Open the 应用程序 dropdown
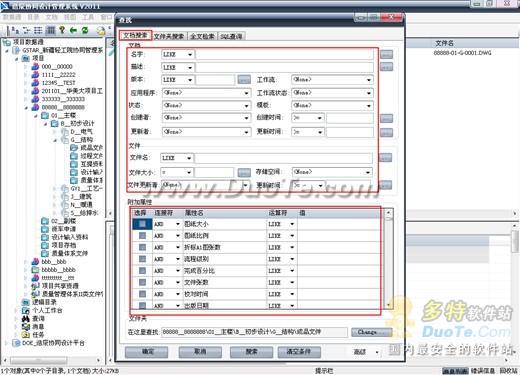This screenshot has width=520, height=375. (x=206, y=93)
